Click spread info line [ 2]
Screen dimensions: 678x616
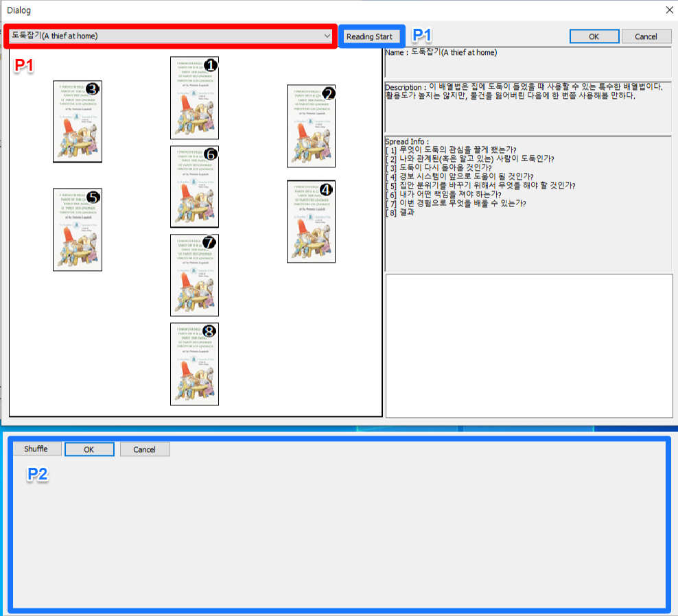(470, 159)
